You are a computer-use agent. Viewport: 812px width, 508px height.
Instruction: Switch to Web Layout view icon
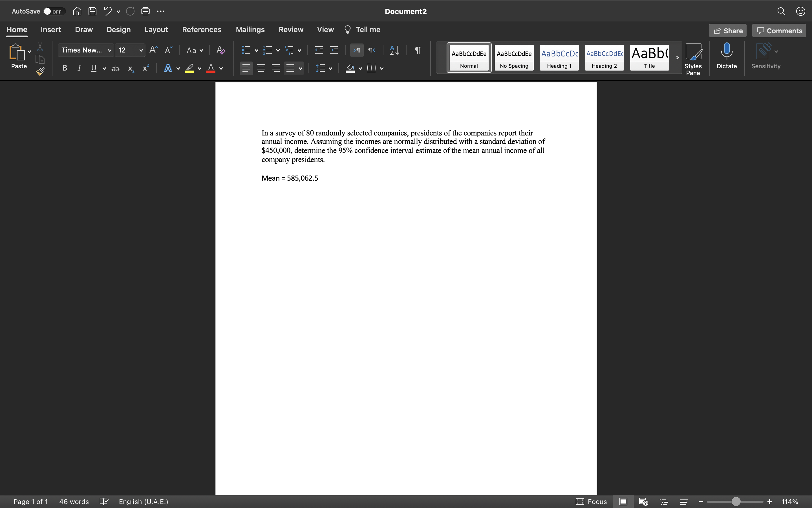(643, 501)
